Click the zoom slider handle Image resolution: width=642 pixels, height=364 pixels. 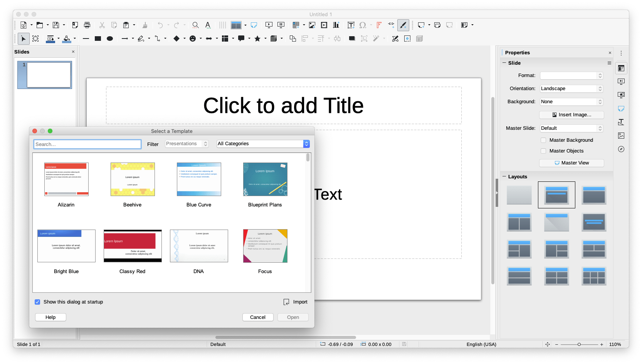(579, 344)
